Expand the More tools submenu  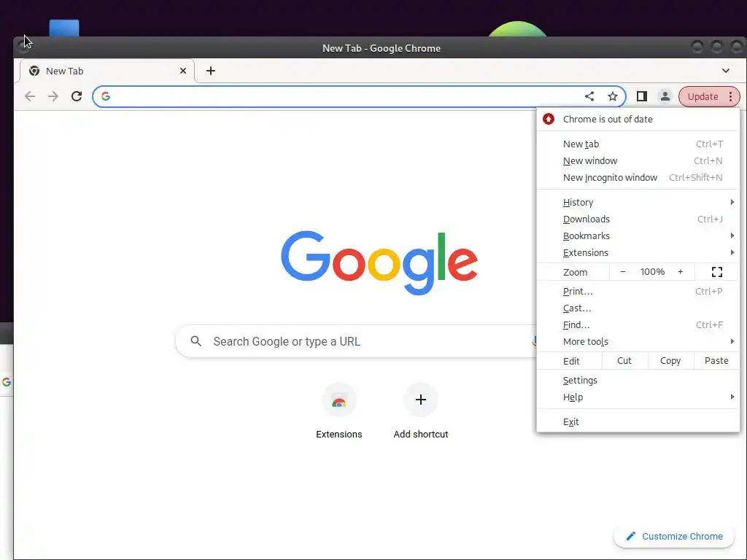(x=638, y=341)
